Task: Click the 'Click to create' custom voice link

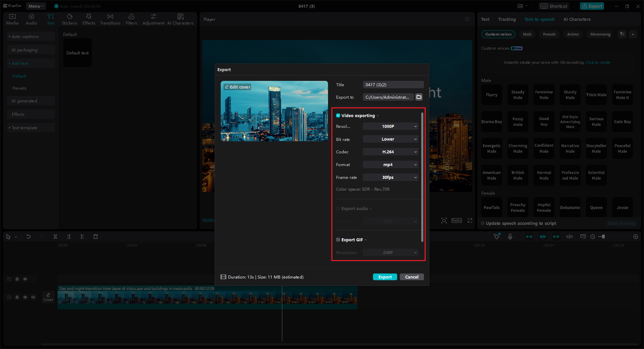Action: point(598,62)
